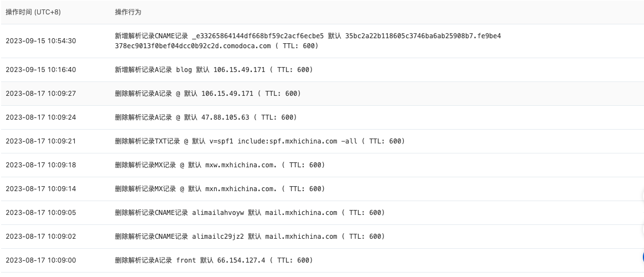Click the alimailahvoyw CNAME deletion entry
The image size is (644, 277).
pyautogui.click(x=249, y=213)
